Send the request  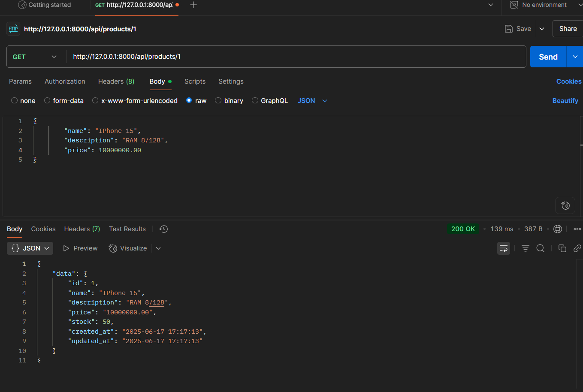548,56
